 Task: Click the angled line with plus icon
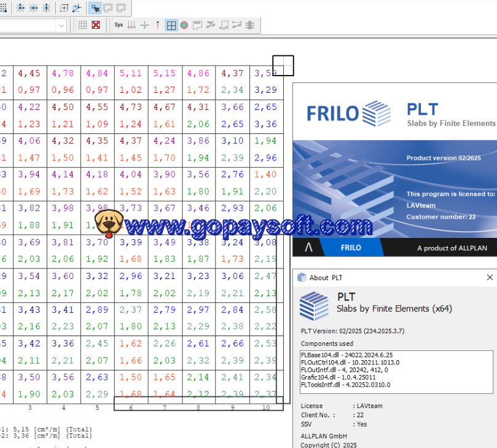click(x=77, y=7)
